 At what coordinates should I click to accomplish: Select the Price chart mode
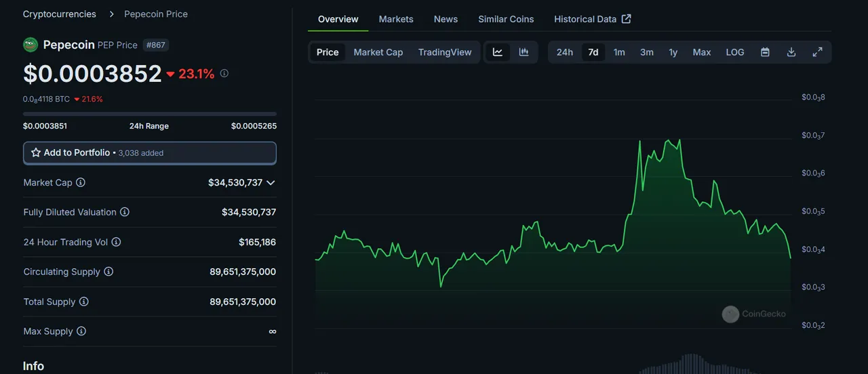point(328,52)
